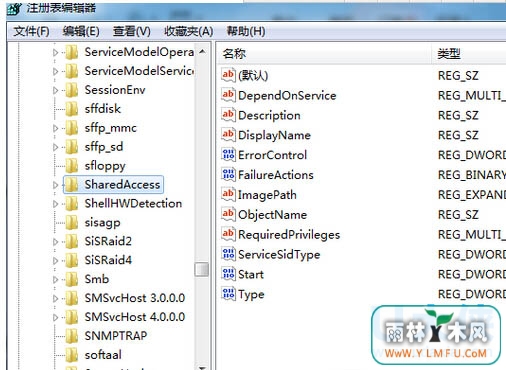Click the DisplayName string value icon
Image resolution: width=506 pixels, height=370 pixels.
tap(228, 135)
